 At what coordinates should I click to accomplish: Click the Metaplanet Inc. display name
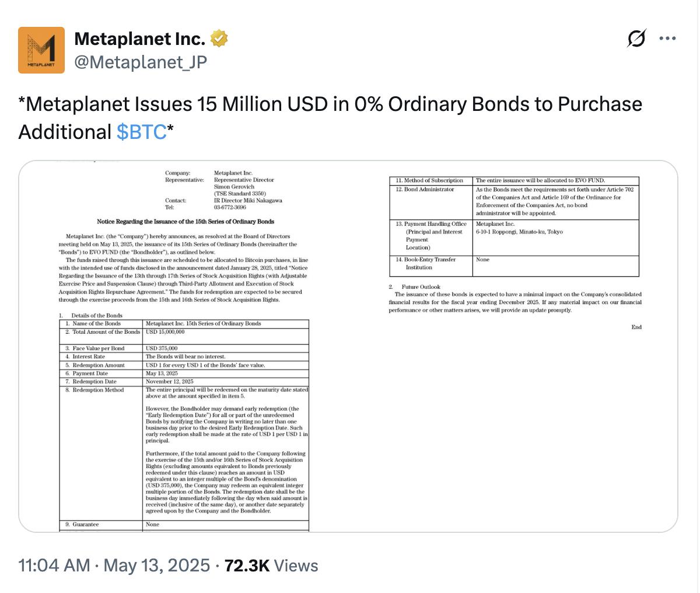tap(140, 39)
